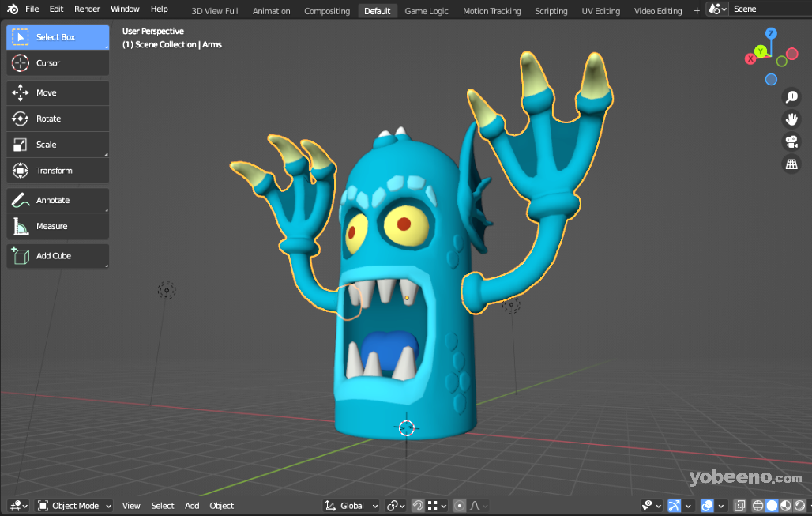812x516 pixels.
Task: Switch to solid viewport shading
Action: point(772,506)
